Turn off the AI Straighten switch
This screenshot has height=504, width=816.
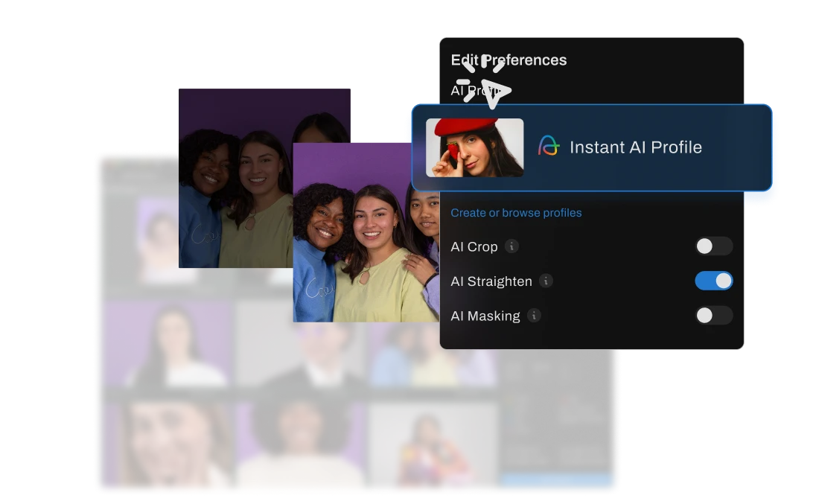(x=713, y=281)
